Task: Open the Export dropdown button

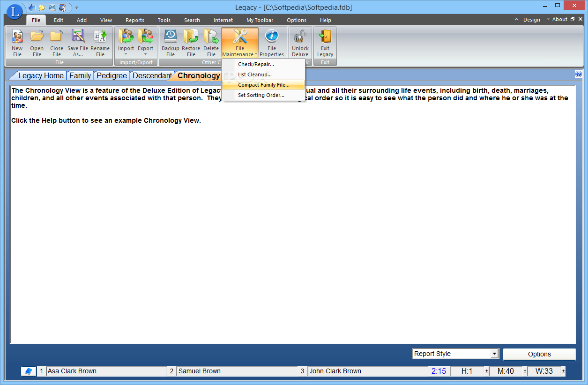Action: (145, 43)
